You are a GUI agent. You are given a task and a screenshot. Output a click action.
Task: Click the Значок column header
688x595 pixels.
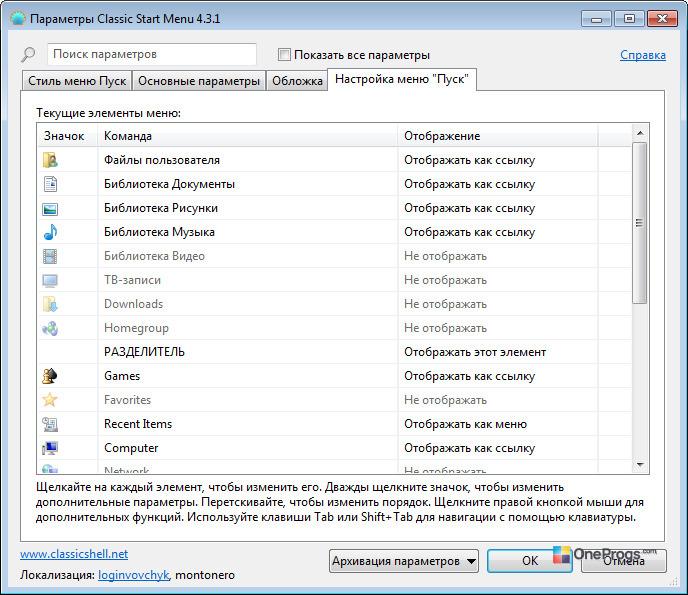coord(68,136)
